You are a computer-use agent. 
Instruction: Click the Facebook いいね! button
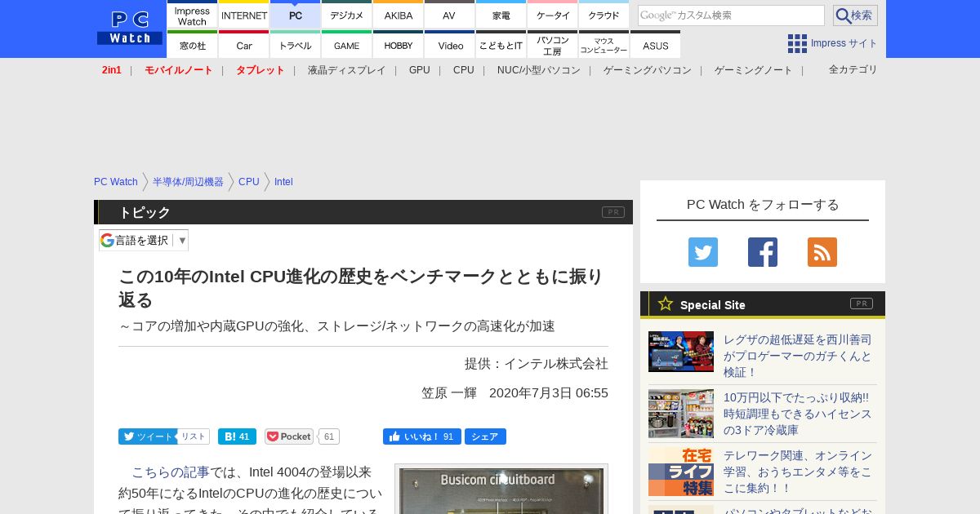pos(422,436)
